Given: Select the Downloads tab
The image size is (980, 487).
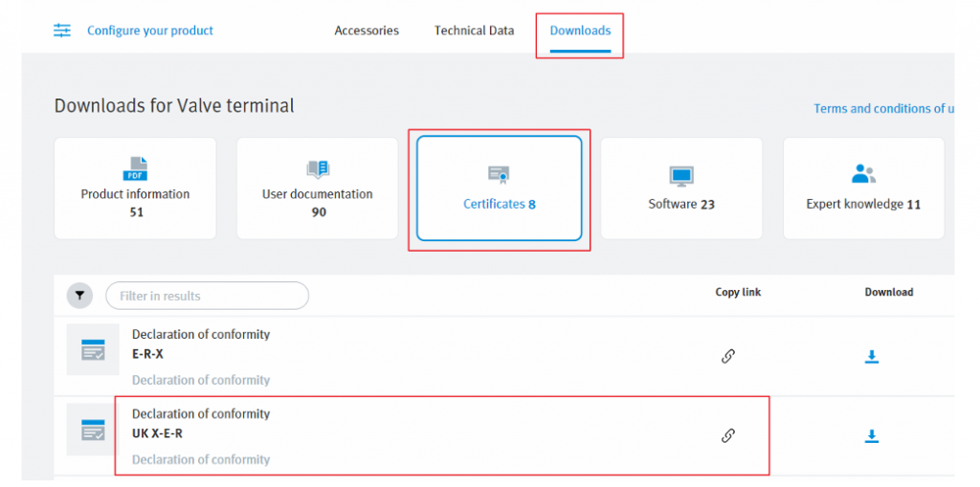Looking at the screenshot, I should point(581,31).
